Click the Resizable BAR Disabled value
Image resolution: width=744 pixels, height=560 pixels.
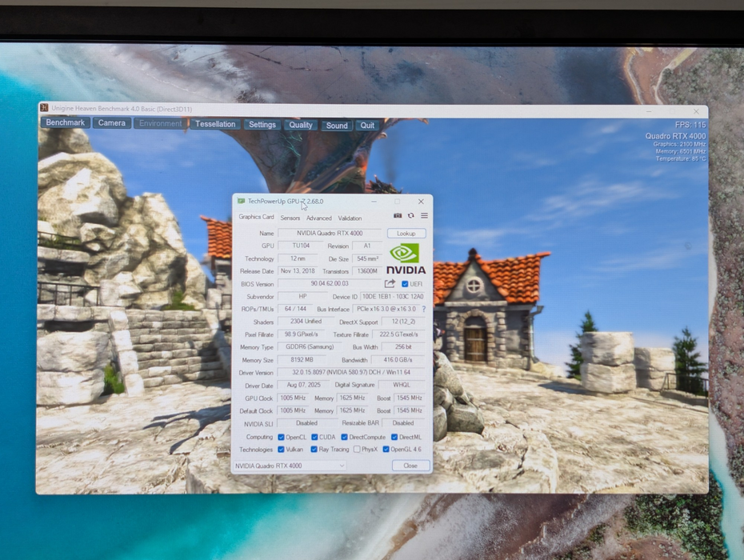[403, 423]
